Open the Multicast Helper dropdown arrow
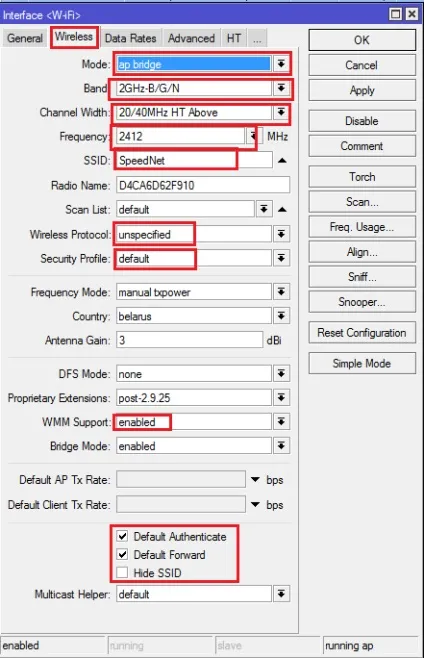Image resolution: width=424 pixels, height=658 pixels. tap(281, 594)
